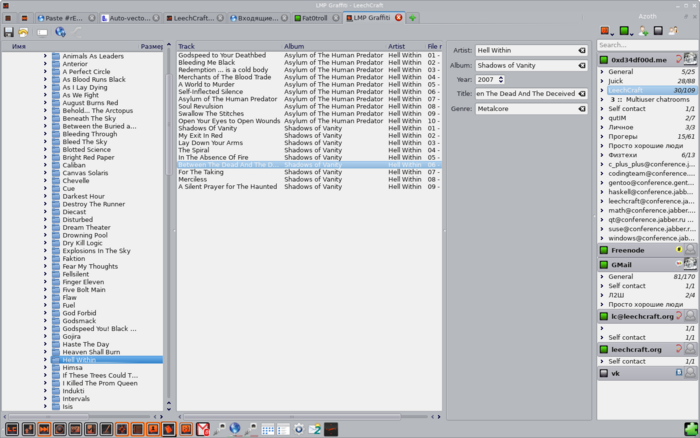Click the white tag rename toolbar icon
Viewport: 700px width, 438px height.
point(42,33)
